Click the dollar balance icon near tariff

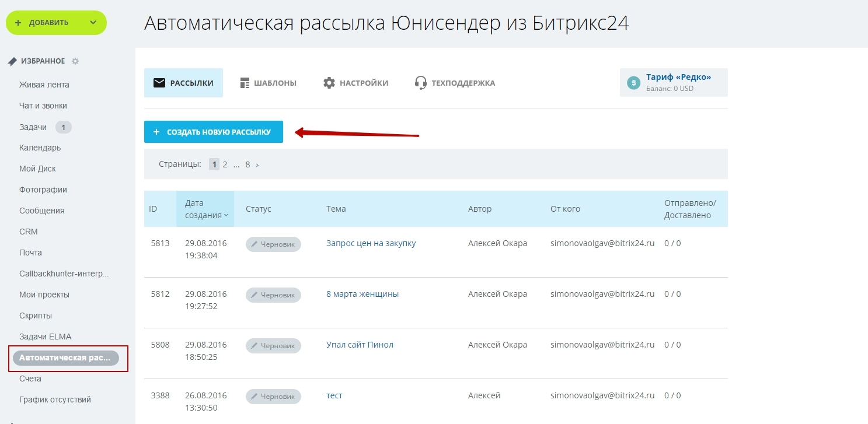(x=633, y=83)
